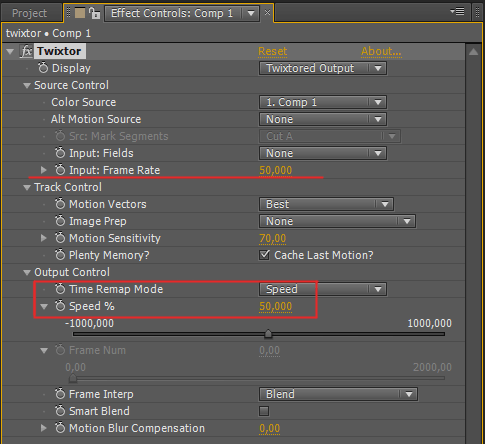The image size is (485, 444).
Task: Open the Time Remap Mode Speed dropdown
Action: pyautogui.click(x=323, y=289)
